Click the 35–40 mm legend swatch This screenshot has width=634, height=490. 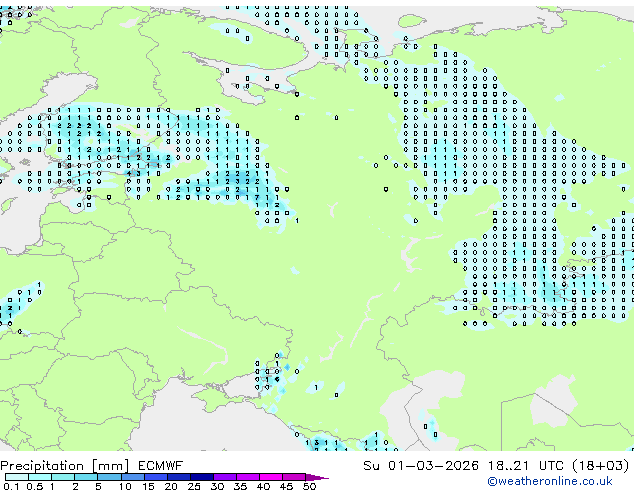248,477
